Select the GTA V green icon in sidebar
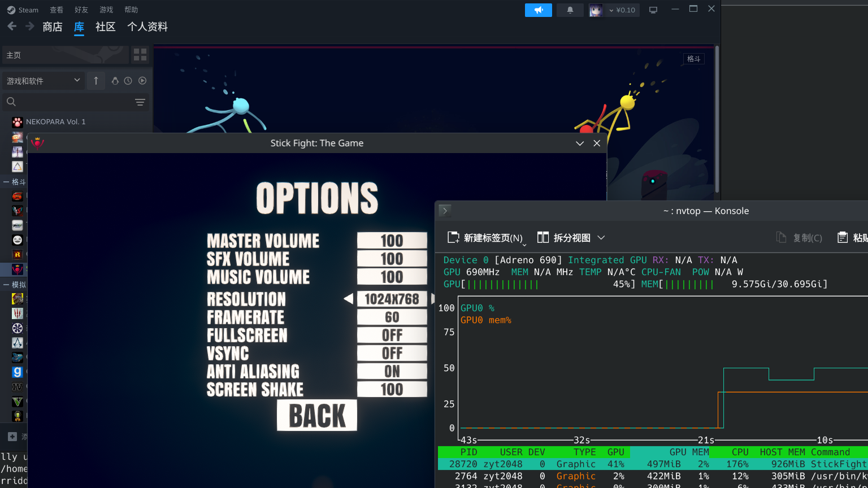This screenshot has width=868, height=488. [x=18, y=402]
